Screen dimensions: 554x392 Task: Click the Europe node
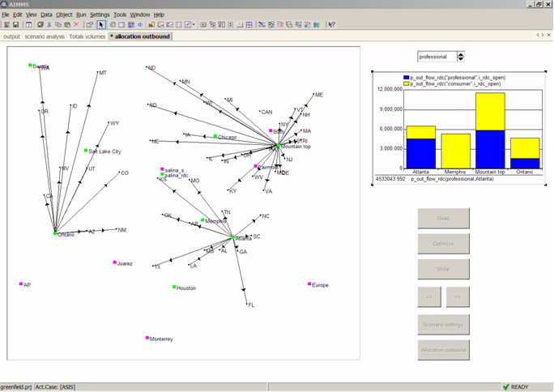309,284
